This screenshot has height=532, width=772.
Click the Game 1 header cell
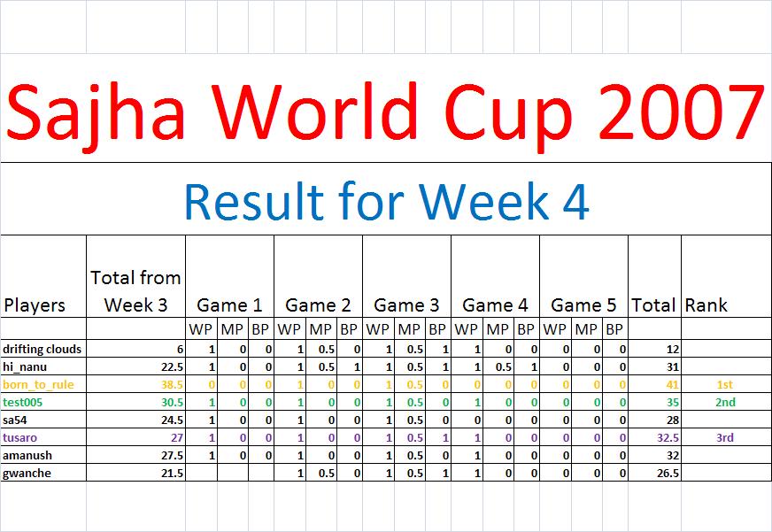pos(229,305)
